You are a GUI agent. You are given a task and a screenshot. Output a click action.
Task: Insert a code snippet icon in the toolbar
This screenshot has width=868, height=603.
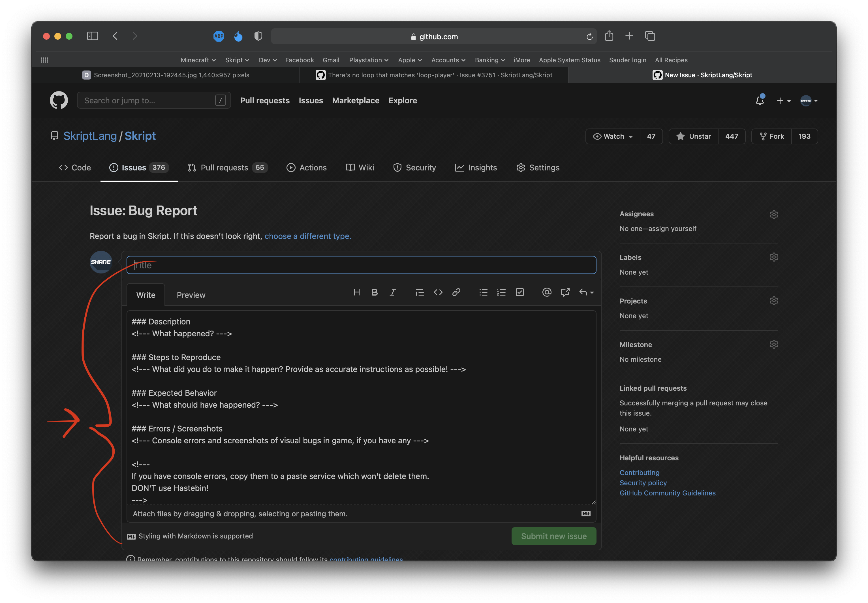438,292
